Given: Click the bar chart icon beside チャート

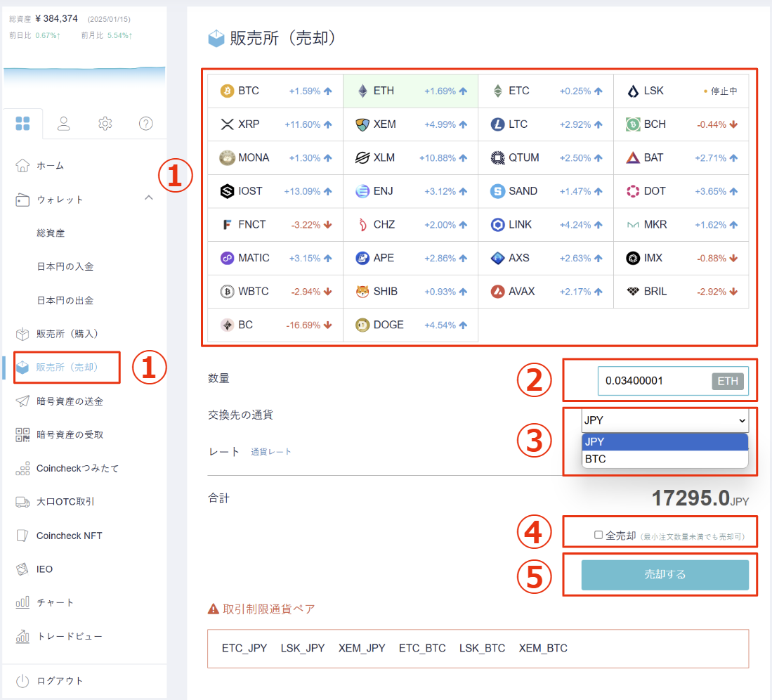Looking at the screenshot, I should (x=22, y=602).
